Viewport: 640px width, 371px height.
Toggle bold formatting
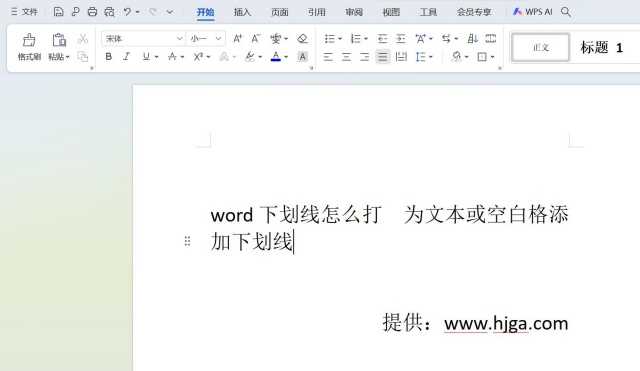point(108,57)
